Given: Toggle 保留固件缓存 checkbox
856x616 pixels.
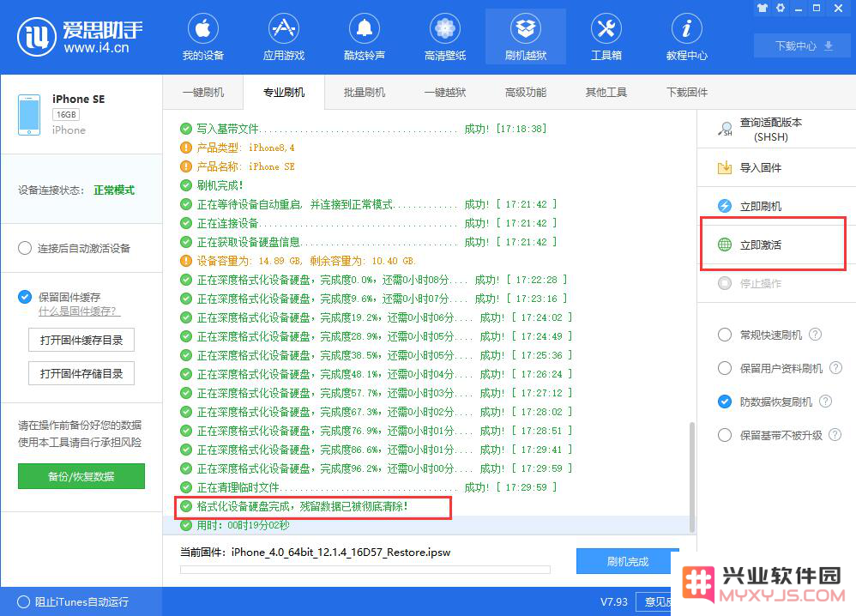Looking at the screenshot, I should tap(25, 297).
